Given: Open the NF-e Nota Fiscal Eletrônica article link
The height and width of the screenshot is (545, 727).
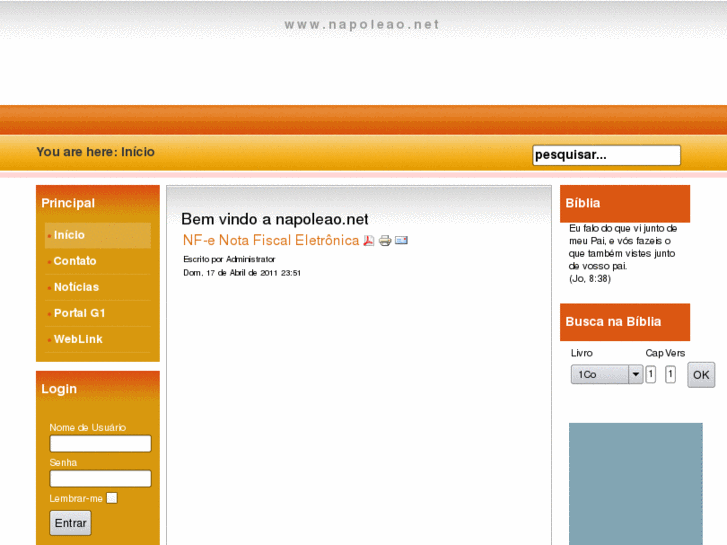Looking at the screenshot, I should (271, 240).
